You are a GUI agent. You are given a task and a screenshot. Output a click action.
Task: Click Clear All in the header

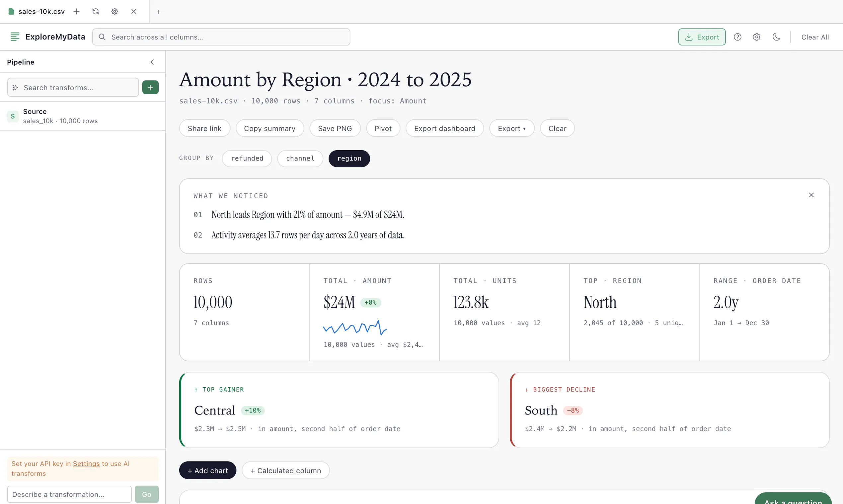(x=815, y=37)
